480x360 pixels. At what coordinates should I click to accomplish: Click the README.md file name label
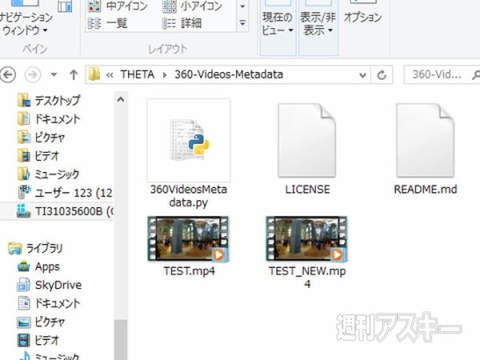tap(425, 189)
